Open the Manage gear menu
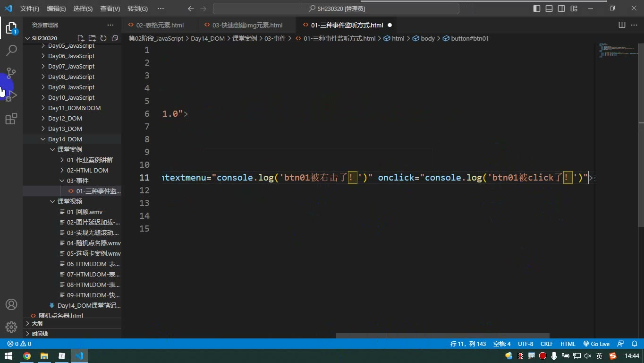The image size is (644, 363). (x=11, y=327)
